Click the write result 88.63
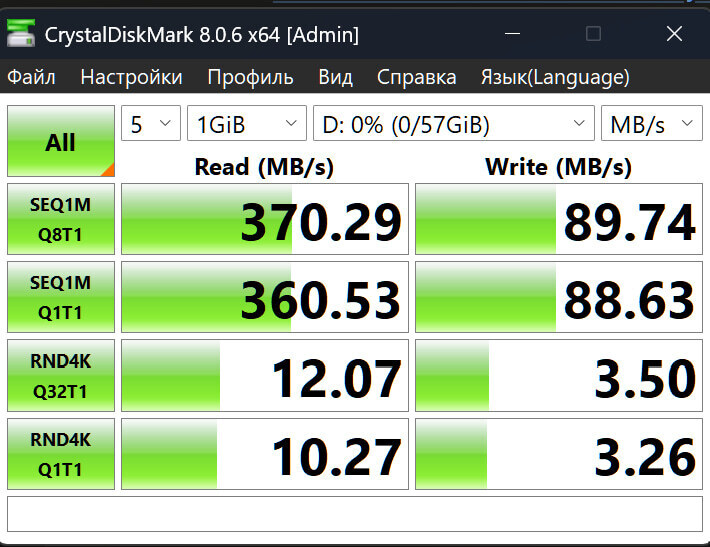The height and width of the screenshot is (547, 710). pyautogui.click(x=559, y=297)
